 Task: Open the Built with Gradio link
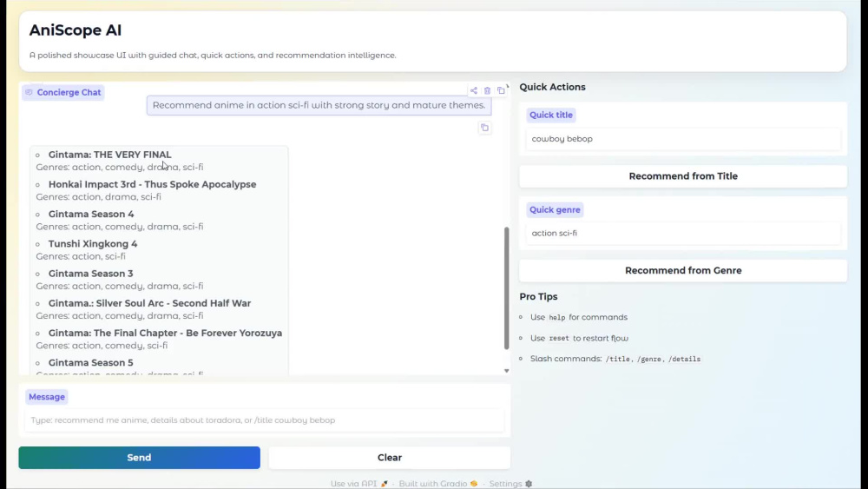[x=437, y=484]
